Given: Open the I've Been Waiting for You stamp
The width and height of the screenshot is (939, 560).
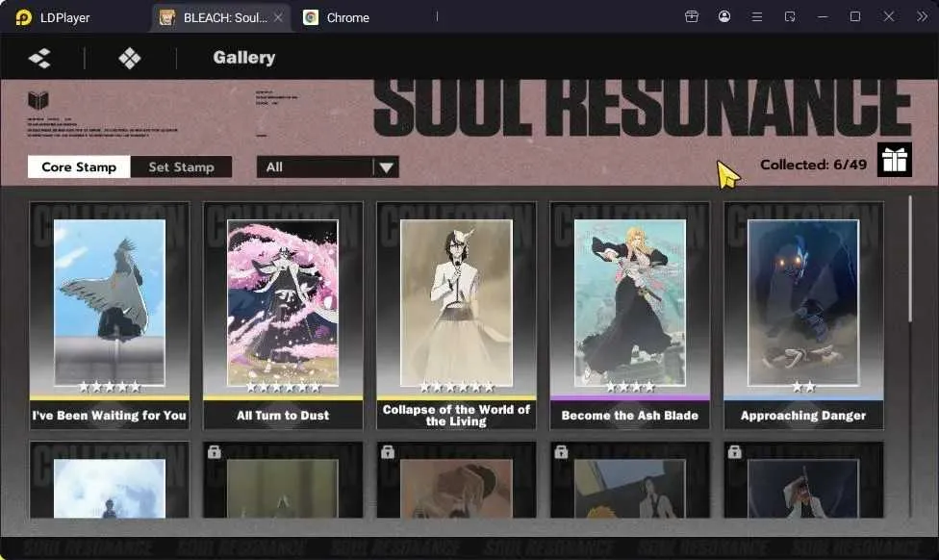Looking at the screenshot, I should [110, 316].
